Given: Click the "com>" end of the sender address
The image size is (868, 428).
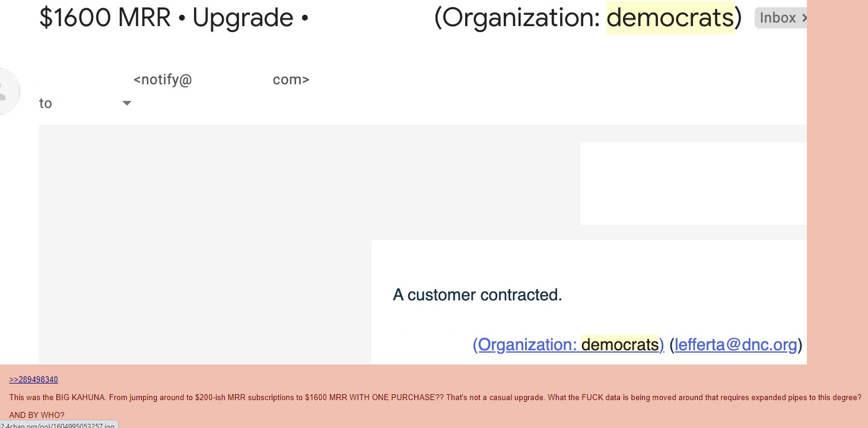Looking at the screenshot, I should 291,80.
